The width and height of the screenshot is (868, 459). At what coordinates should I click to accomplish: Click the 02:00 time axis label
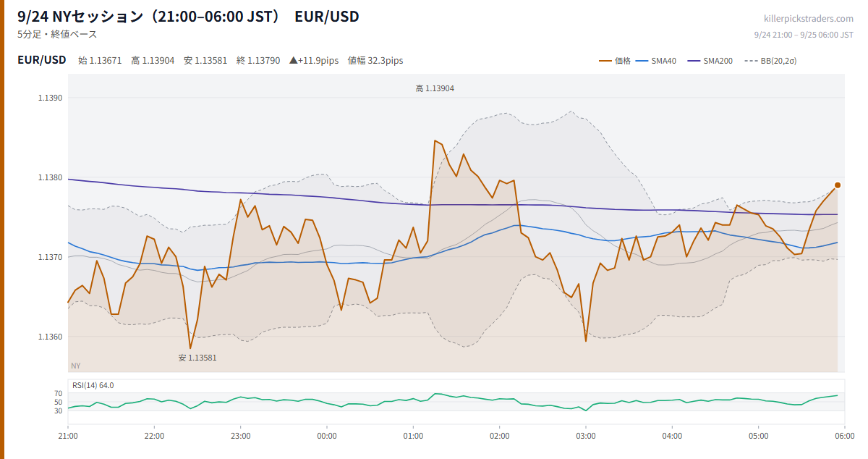point(500,436)
